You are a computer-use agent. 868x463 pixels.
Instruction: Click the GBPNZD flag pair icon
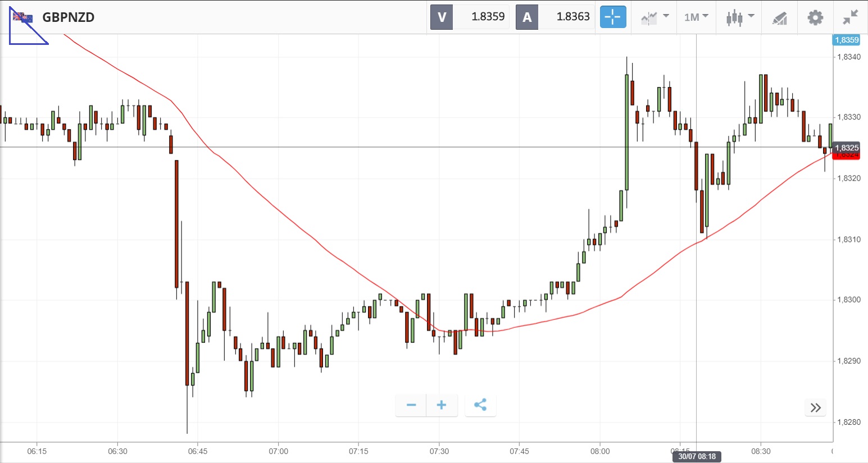[23, 17]
